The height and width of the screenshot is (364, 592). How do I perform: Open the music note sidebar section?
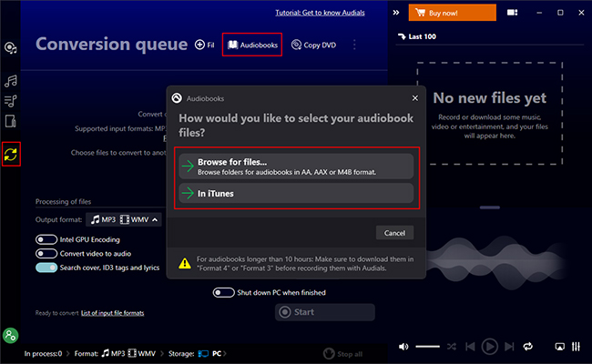(x=11, y=81)
